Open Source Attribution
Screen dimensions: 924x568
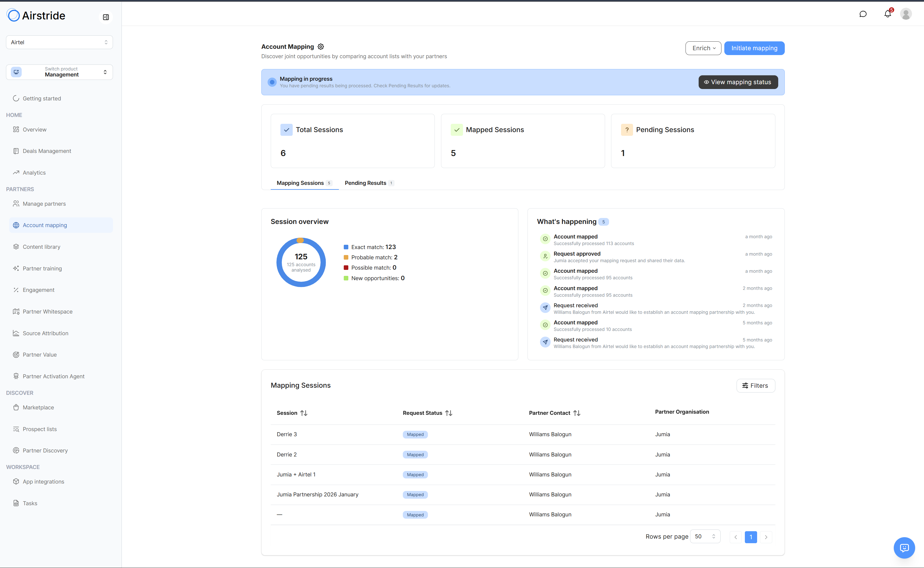pyautogui.click(x=61, y=333)
